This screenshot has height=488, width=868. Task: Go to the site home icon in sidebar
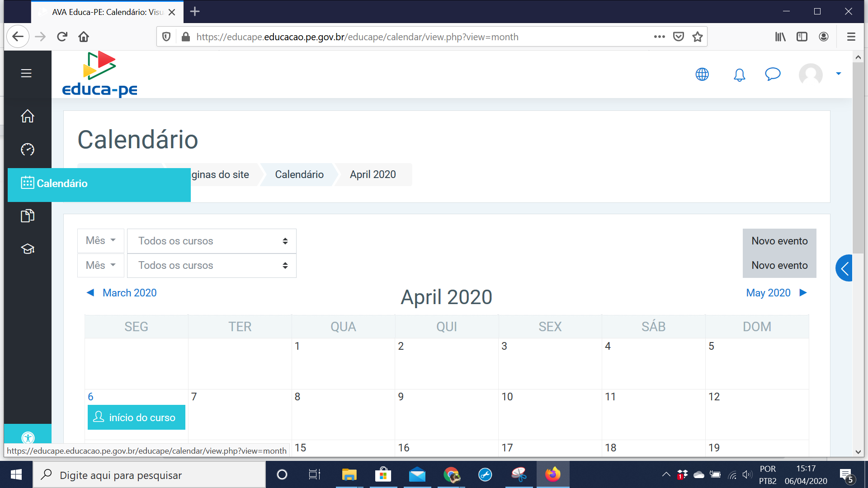coord(28,116)
